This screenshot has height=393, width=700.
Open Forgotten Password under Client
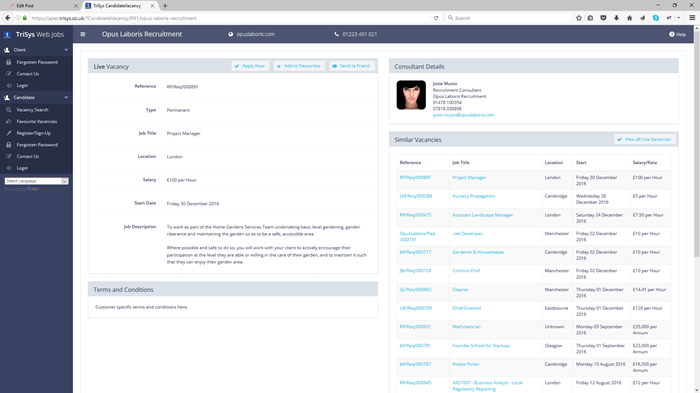(37, 62)
